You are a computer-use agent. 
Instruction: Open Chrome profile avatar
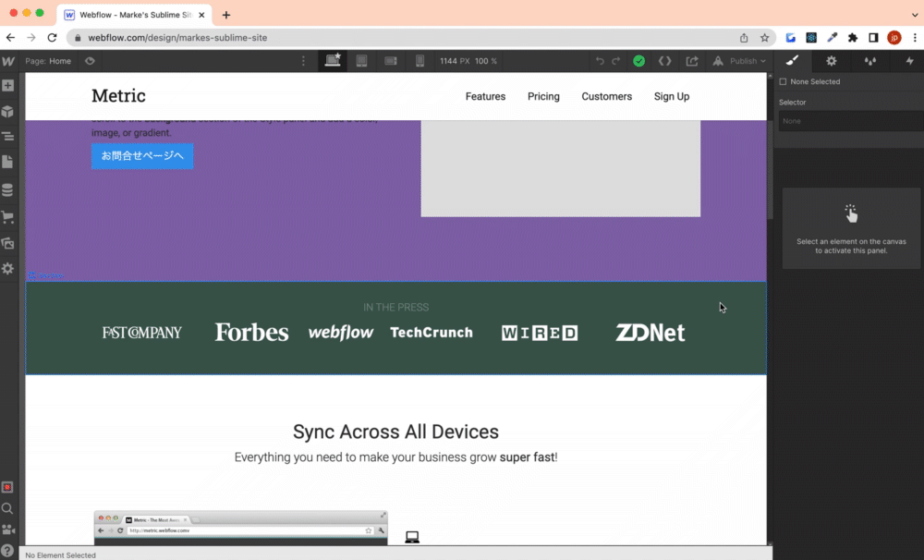pos(894,38)
